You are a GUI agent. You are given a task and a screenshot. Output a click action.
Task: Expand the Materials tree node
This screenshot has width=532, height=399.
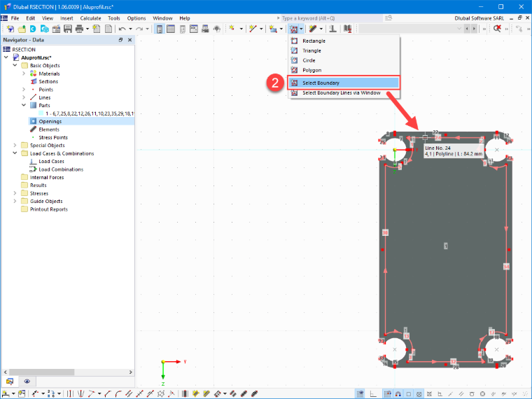pyautogui.click(x=24, y=73)
